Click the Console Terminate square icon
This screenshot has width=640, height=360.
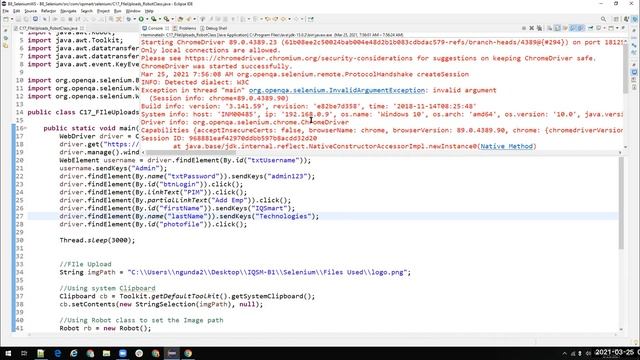pos(524,28)
